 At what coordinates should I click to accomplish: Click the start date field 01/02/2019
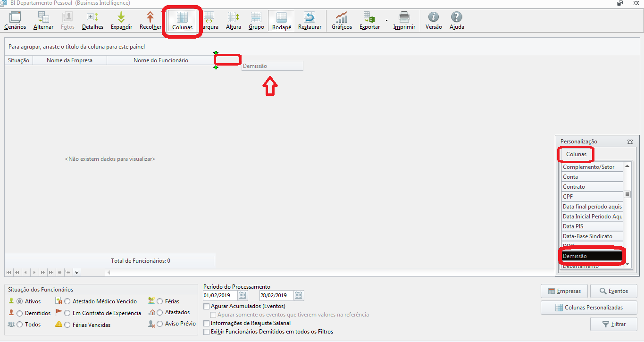point(220,296)
